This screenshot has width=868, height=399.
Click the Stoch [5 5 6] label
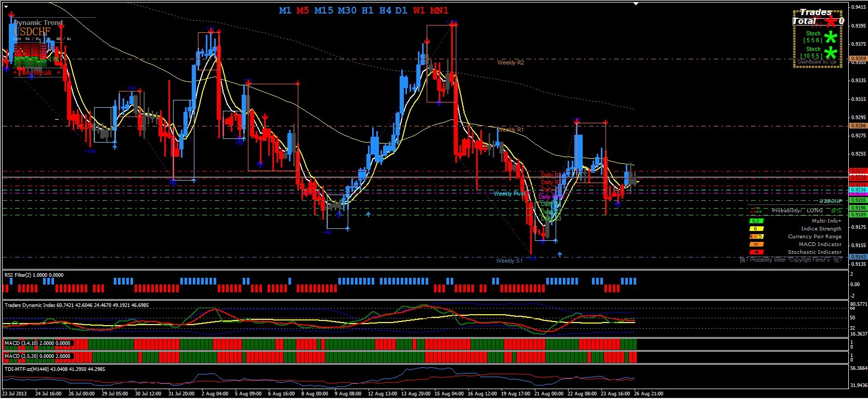pyautogui.click(x=813, y=37)
